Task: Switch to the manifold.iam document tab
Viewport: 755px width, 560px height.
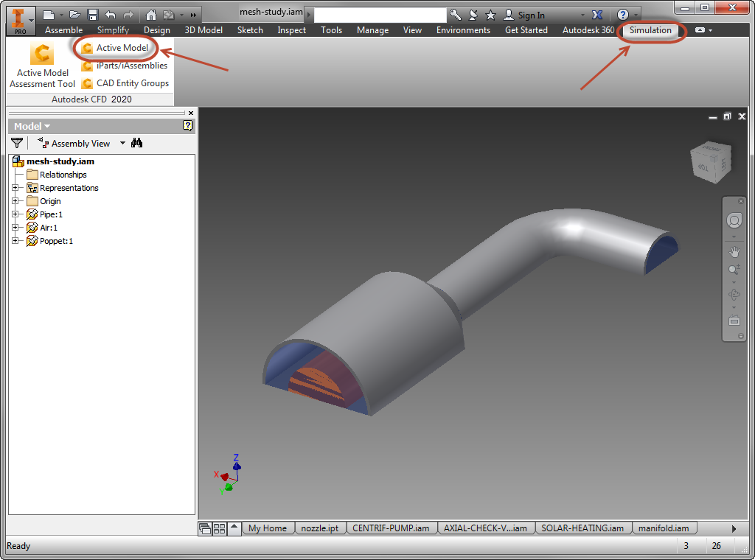Action: (663, 528)
